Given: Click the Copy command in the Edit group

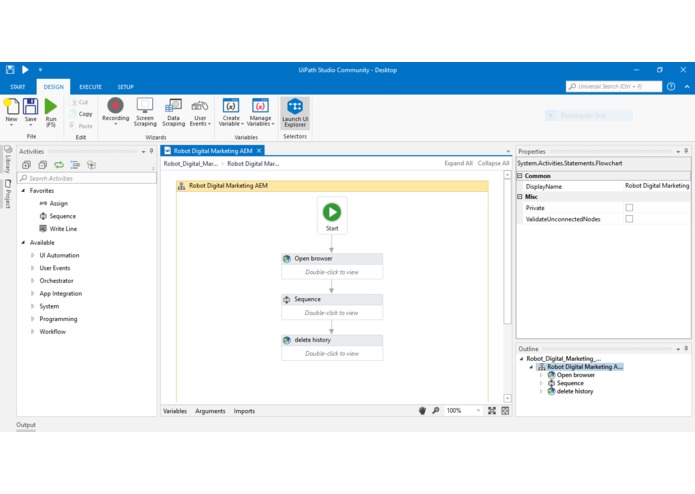Looking at the screenshot, I should pos(81,114).
